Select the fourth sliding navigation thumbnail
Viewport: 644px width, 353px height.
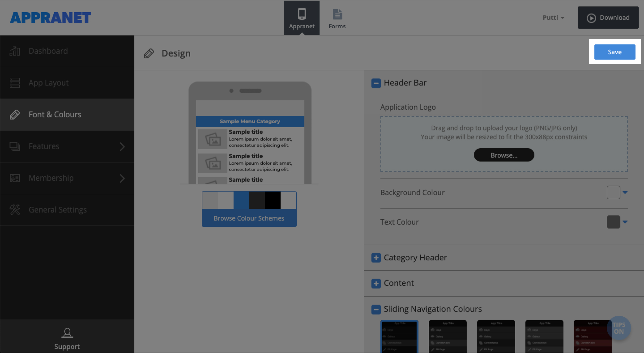[544, 336]
